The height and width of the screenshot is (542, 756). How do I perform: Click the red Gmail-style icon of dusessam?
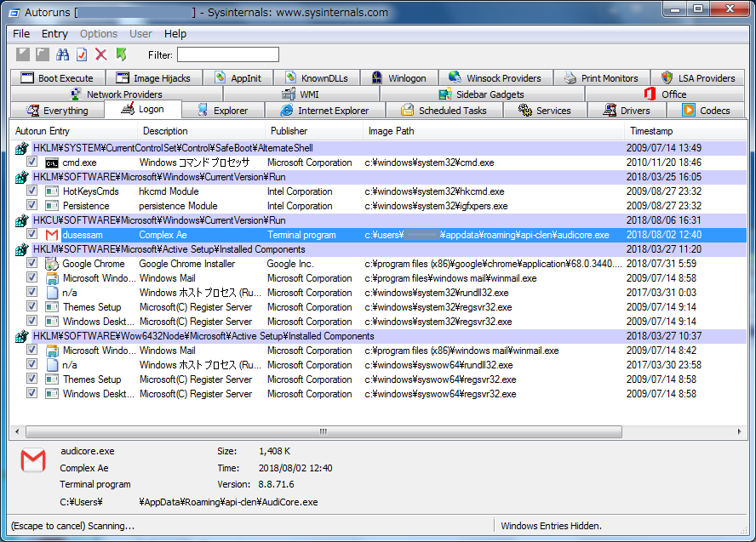point(52,235)
